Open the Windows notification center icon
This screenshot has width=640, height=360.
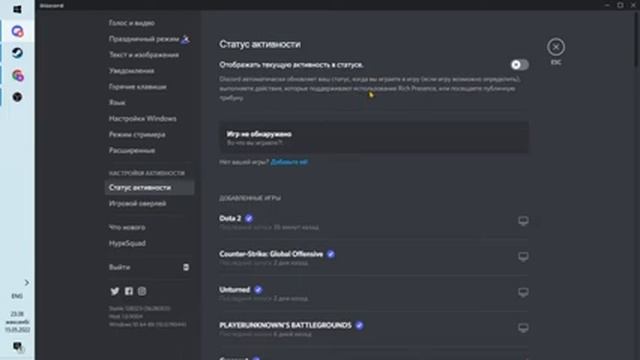click(17, 347)
